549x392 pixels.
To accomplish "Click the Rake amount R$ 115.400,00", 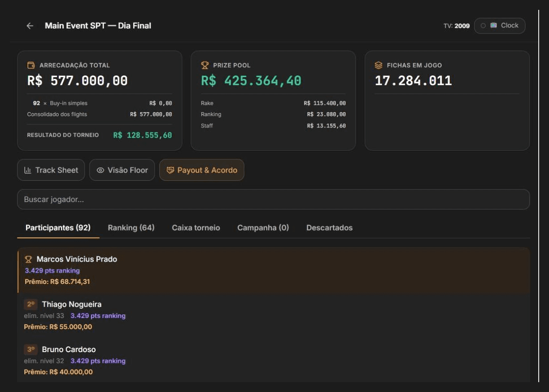I will click(325, 103).
